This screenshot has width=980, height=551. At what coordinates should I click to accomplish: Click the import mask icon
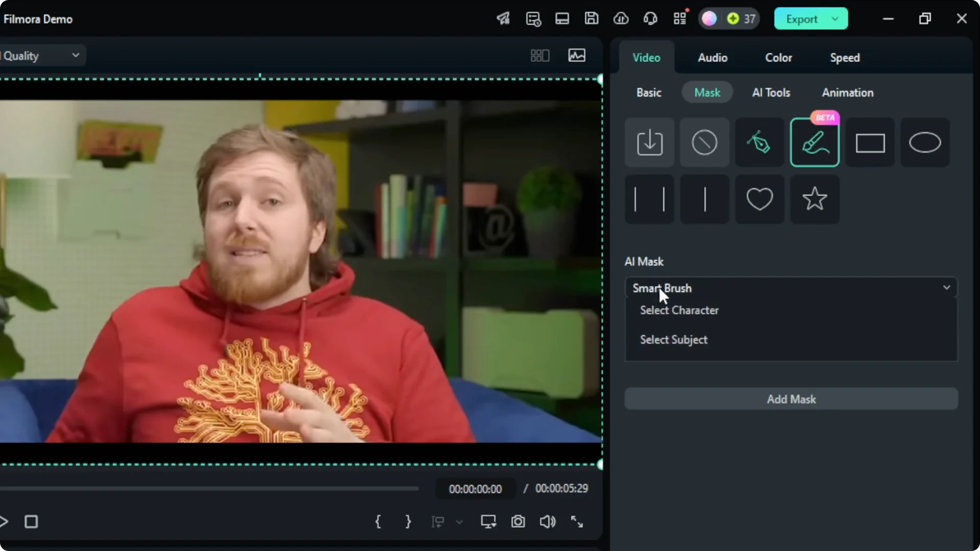click(x=649, y=143)
